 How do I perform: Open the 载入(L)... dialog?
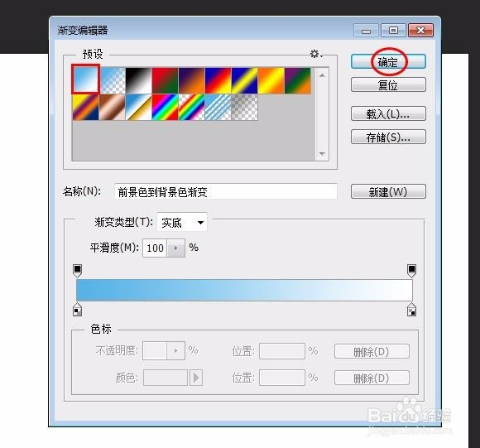[x=388, y=113]
